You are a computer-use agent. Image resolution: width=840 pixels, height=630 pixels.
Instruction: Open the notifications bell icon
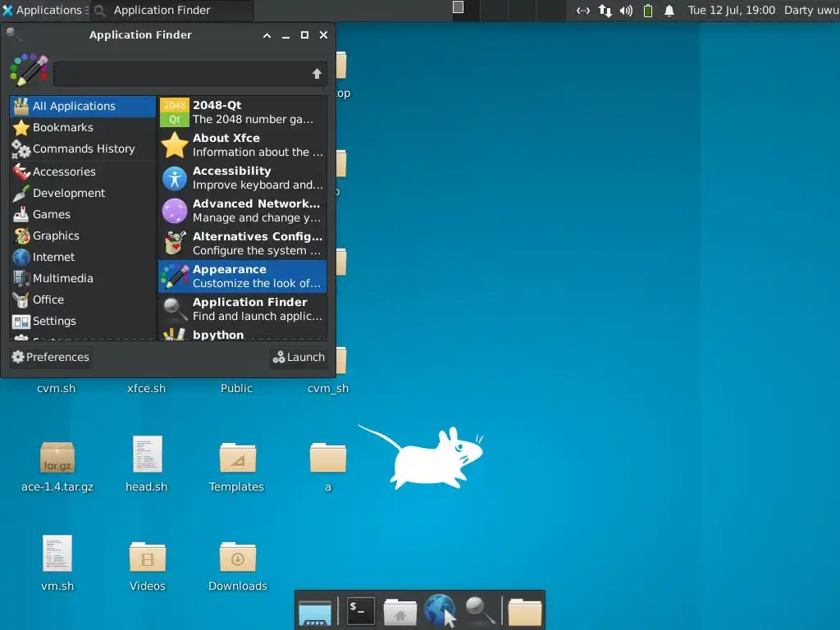[669, 11]
